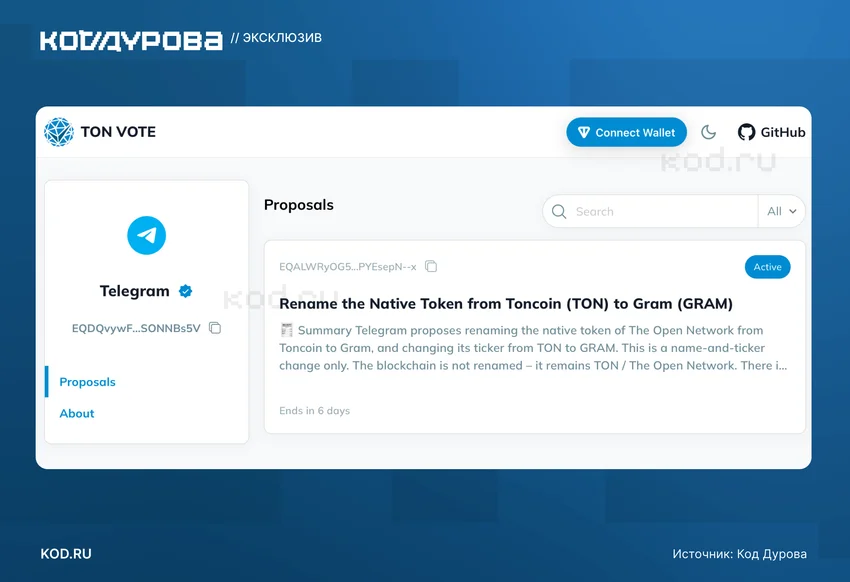The image size is (850, 582).
Task: Click the Telegram DAO name
Action: point(134,291)
